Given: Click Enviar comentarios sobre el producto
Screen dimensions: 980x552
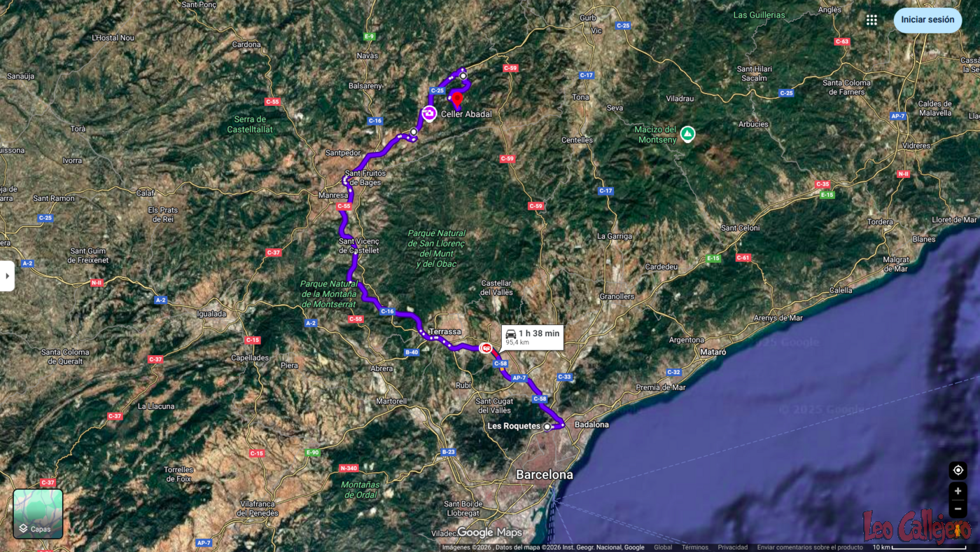Looking at the screenshot, I should tap(810, 547).
